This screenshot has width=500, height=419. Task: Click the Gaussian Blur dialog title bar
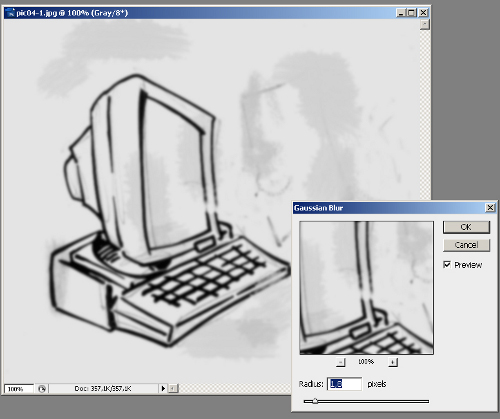click(x=388, y=208)
